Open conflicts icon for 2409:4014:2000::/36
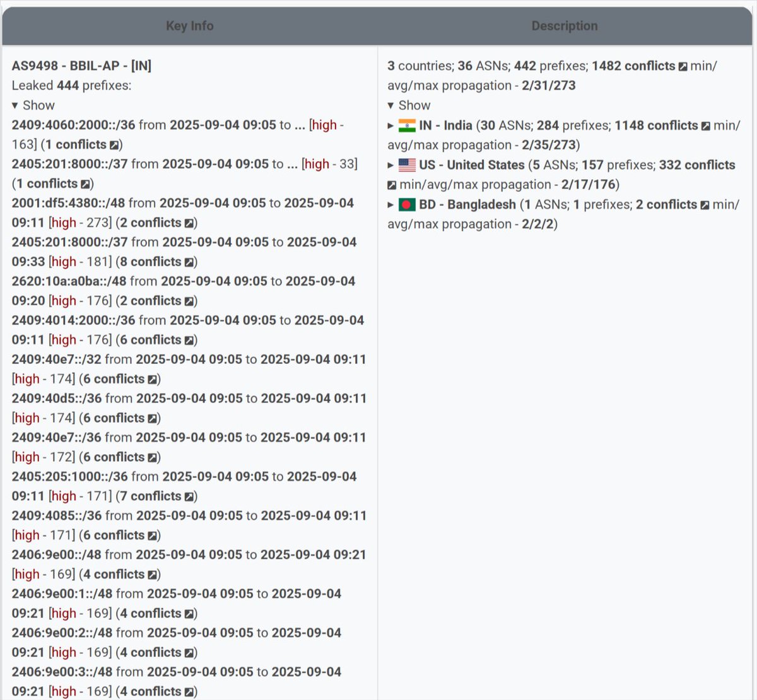Image resolution: width=757 pixels, height=700 pixels. (189, 341)
